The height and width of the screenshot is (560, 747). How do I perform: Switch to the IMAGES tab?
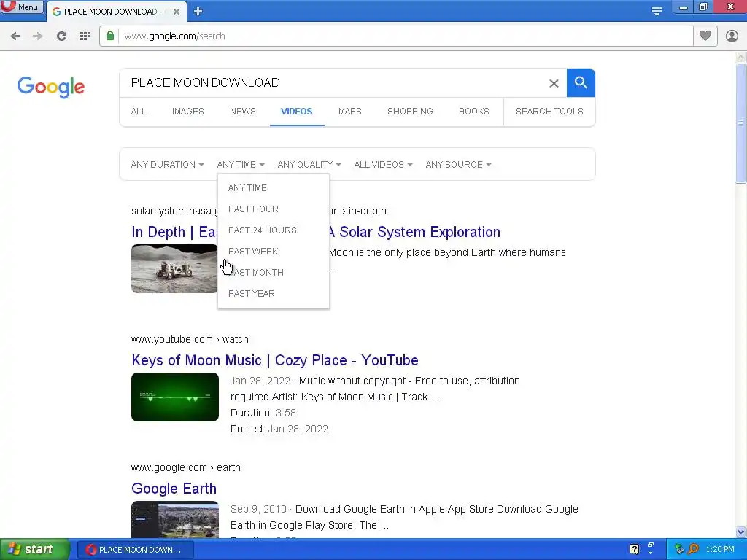[x=187, y=112]
